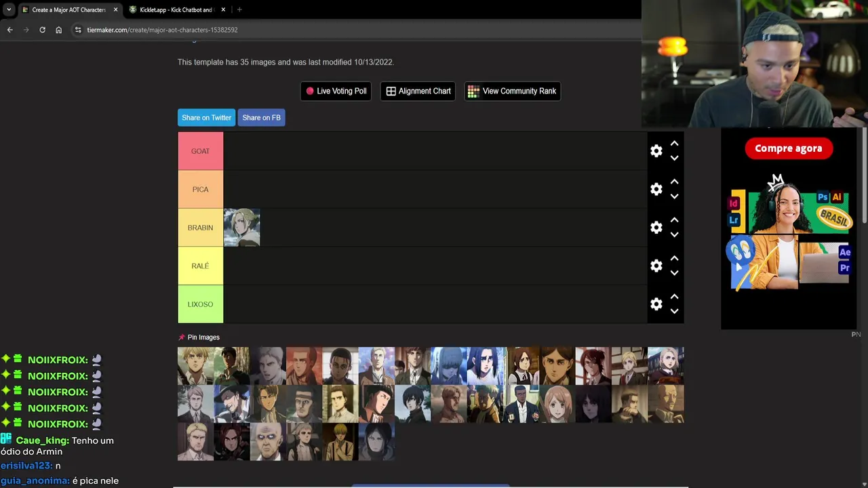Pick the first character image in top pool row
The image size is (868, 488).
tap(195, 366)
